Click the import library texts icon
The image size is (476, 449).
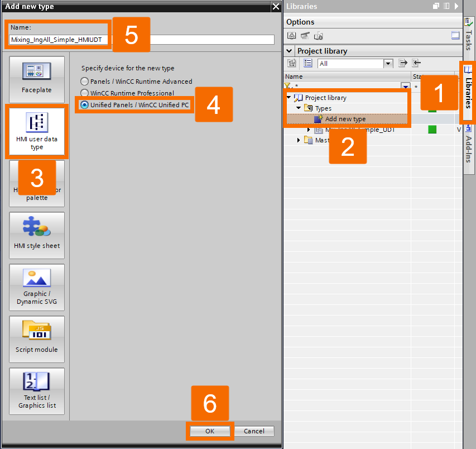click(416, 63)
